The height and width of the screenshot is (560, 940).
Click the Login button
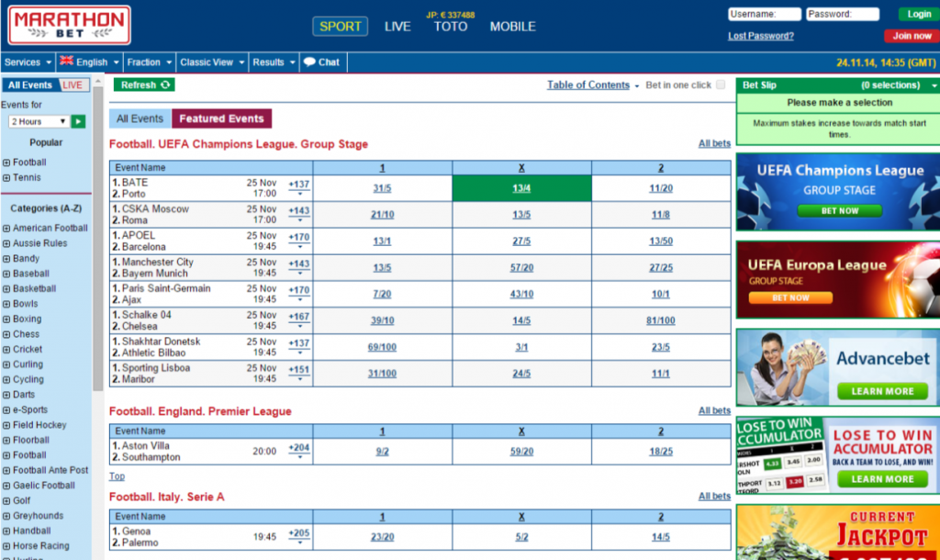[x=918, y=14]
